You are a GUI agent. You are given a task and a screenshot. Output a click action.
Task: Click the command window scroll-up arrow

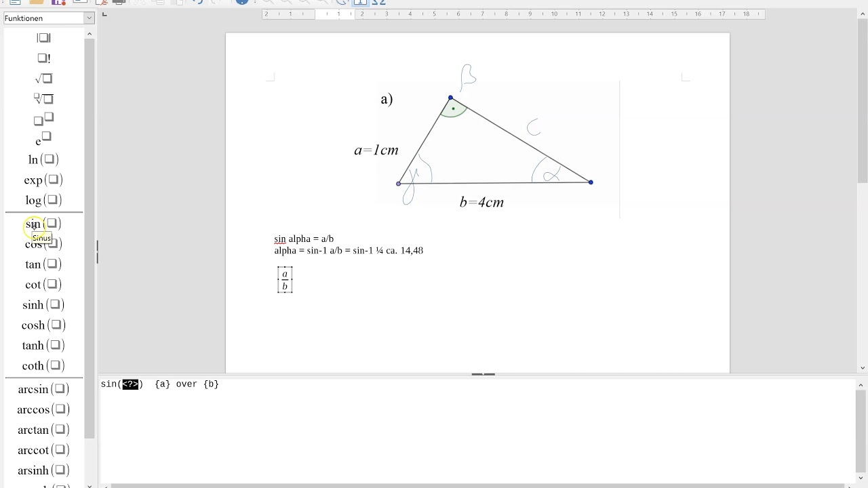(x=862, y=384)
